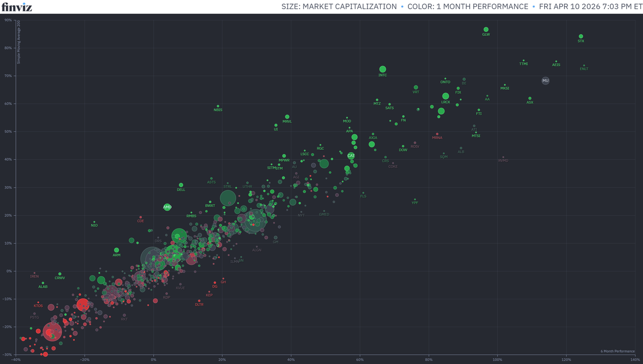Click the FIX ticker label
Image resolution: width=643 pixels, height=364 pixels.
click(x=458, y=92)
